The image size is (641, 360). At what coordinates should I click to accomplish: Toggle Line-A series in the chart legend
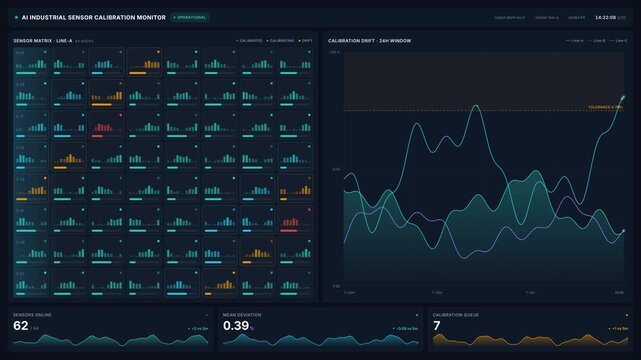(574, 41)
